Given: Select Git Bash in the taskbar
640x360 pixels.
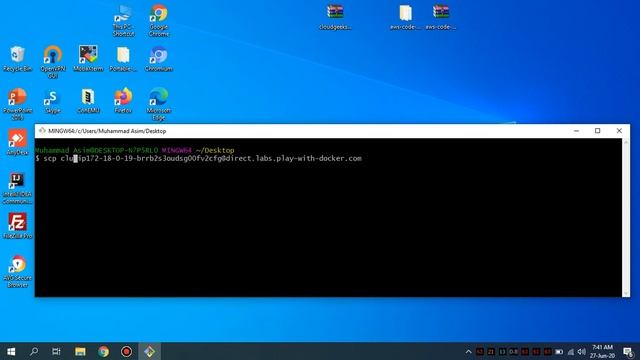Looking at the screenshot, I should pyautogui.click(x=149, y=351).
